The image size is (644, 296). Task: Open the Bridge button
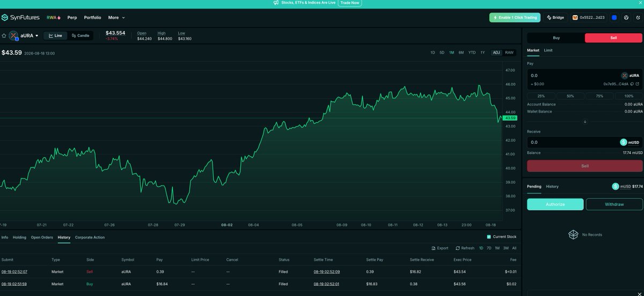[x=555, y=18]
